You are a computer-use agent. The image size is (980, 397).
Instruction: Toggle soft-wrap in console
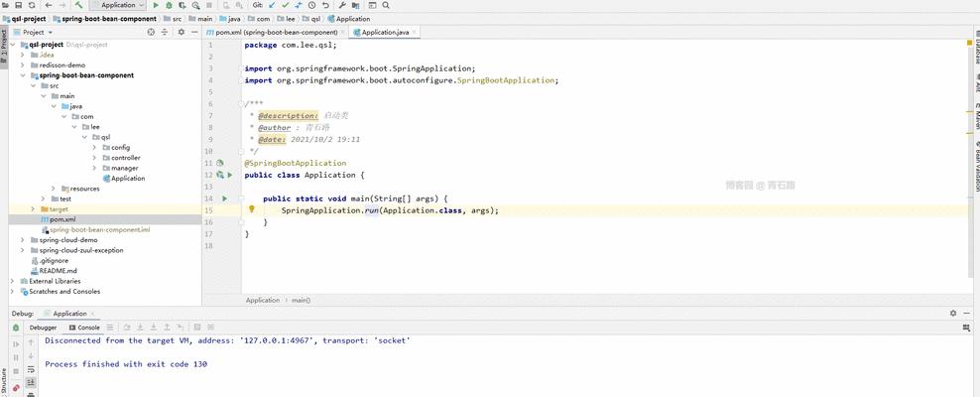31,369
